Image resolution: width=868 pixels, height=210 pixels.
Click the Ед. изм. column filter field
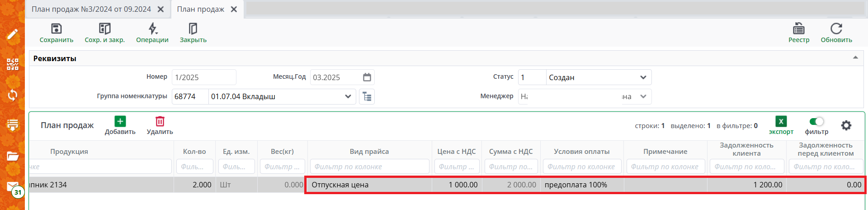pyautogui.click(x=236, y=167)
